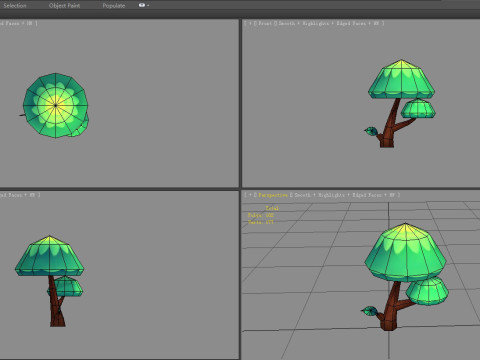Click the Front view label in viewport
This screenshot has width=480, height=360.
click(x=265, y=23)
